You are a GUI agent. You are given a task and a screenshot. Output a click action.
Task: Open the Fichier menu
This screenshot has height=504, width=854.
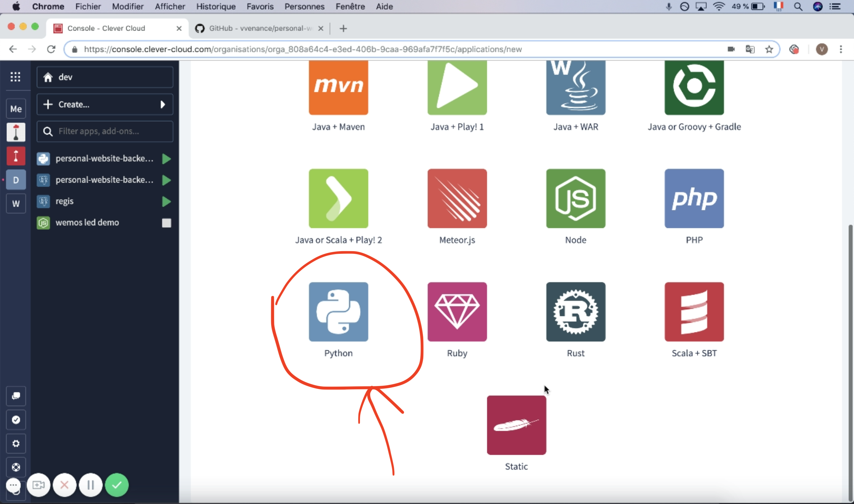[x=88, y=7]
